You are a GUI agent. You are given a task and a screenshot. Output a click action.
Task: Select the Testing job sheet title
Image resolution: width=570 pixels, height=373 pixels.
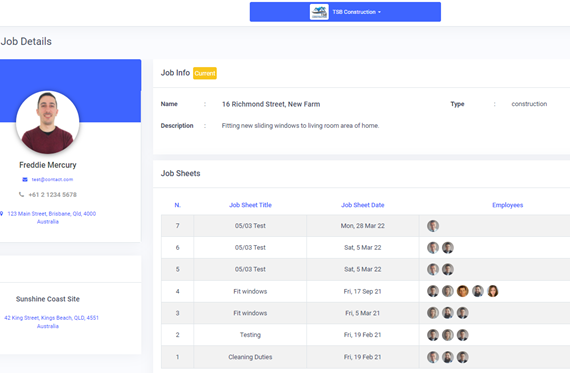(x=250, y=335)
